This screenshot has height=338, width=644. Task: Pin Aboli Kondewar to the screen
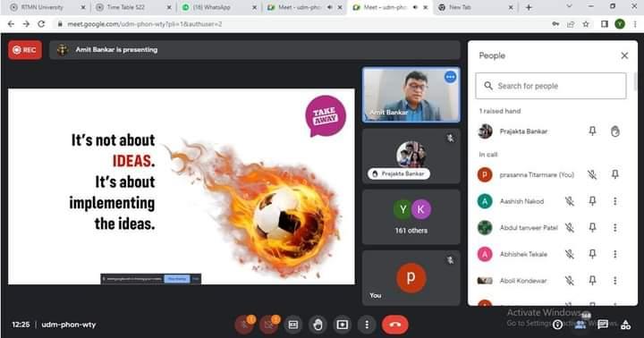(592, 281)
